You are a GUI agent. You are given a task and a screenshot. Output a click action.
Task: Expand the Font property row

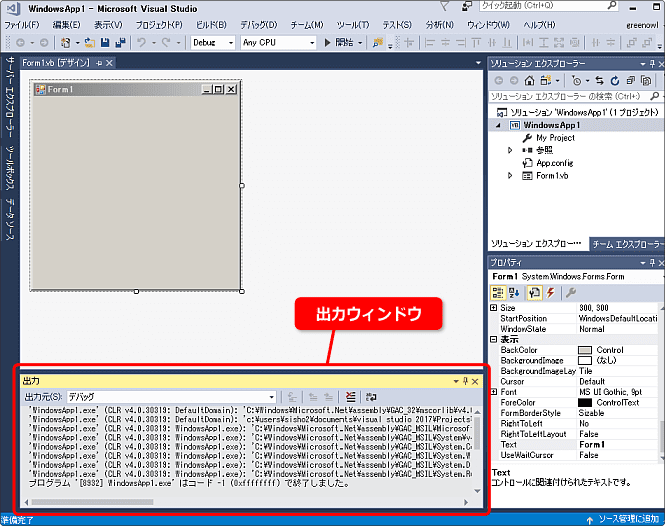(494, 392)
